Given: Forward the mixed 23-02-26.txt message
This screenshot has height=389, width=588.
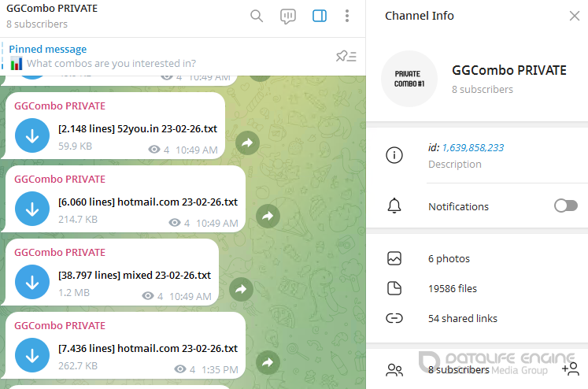Looking at the screenshot, I should (x=241, y=289).
